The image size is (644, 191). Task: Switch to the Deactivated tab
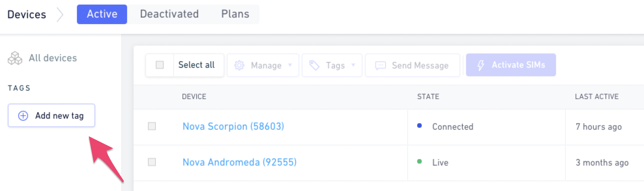[x=169, y=14]
